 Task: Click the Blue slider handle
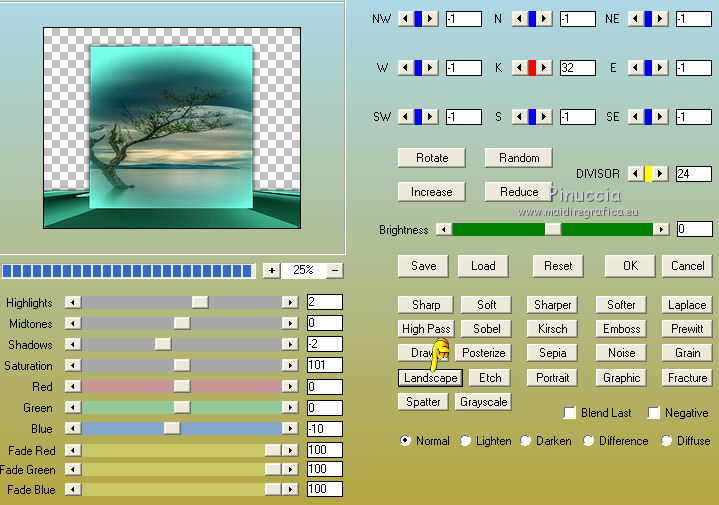click(x=172, y=428)
